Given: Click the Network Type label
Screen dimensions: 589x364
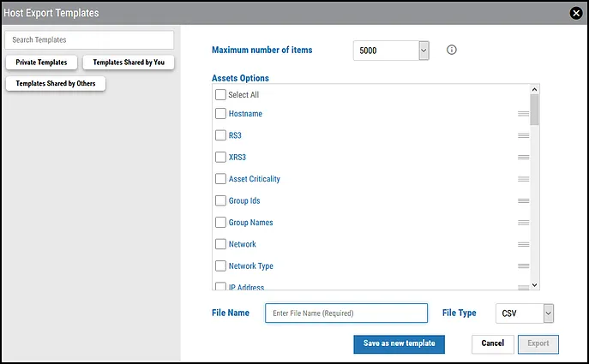Looking at the screenshot, I should (x=251, y=266).
